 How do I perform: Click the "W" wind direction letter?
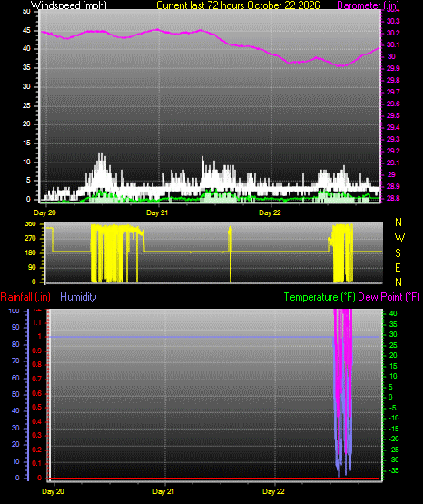[x=399, y=238]
